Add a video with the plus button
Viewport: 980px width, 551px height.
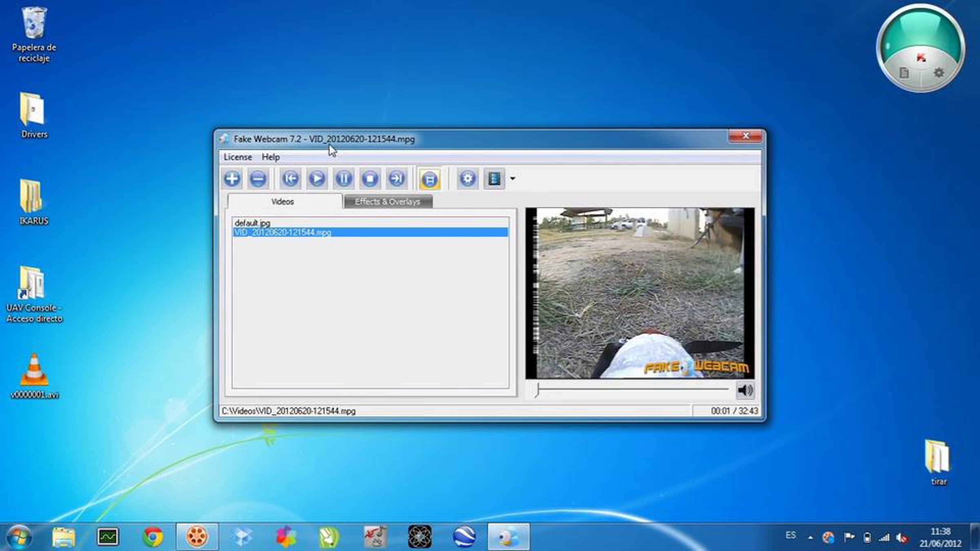(232, 179)
